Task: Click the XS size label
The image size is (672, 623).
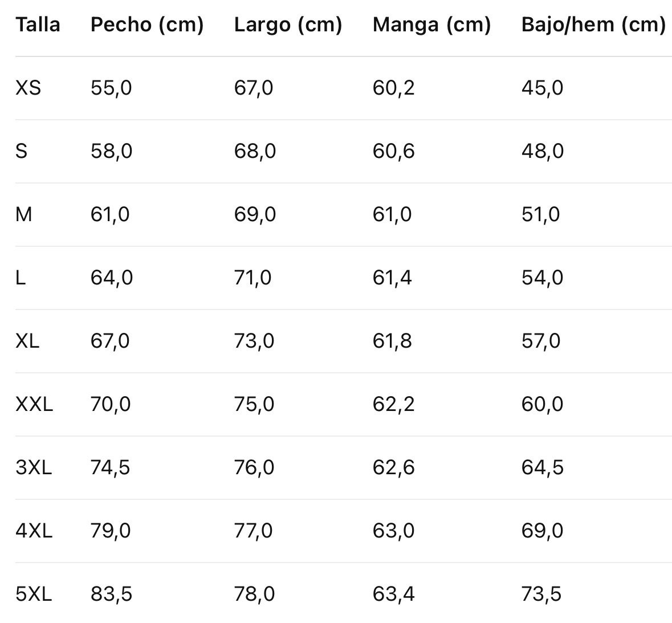Action: click(28, 88)
